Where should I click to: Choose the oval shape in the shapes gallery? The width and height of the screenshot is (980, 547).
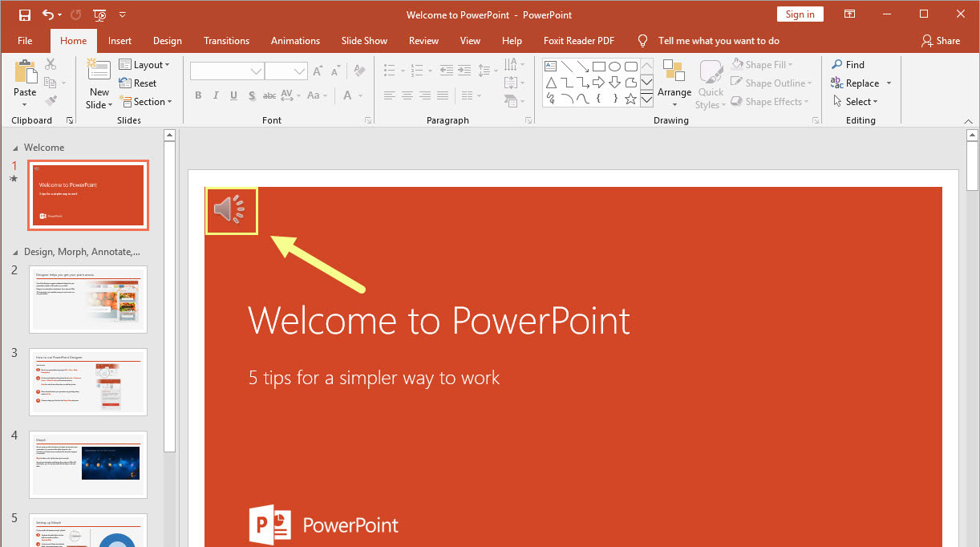point(614,67)
